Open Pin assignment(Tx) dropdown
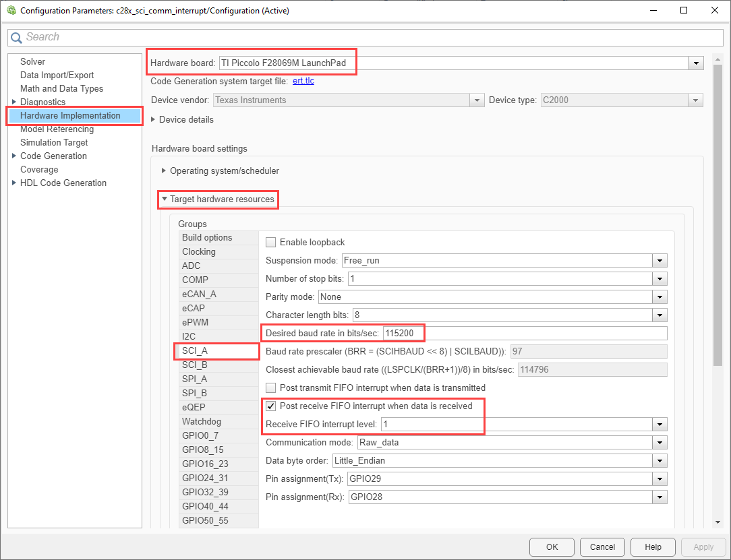The width and height of the screenshot is (731, 560). [660, 478]
